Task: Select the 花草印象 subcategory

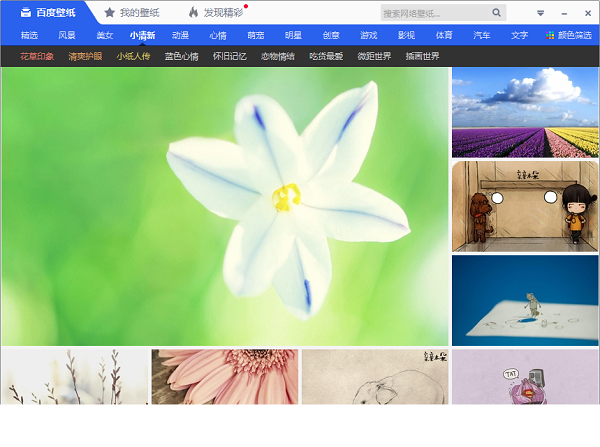Action: tap(37, 57)
